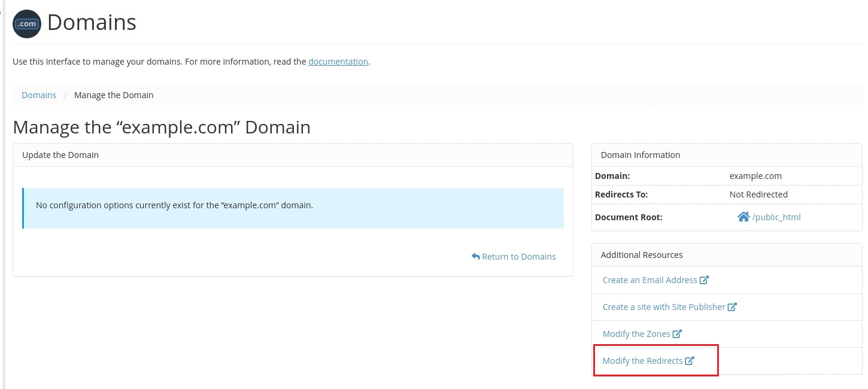The height and width of the screenshot is (389, 868).
Task: Click the Additional Resources panel header
Action: coord(642,254)
